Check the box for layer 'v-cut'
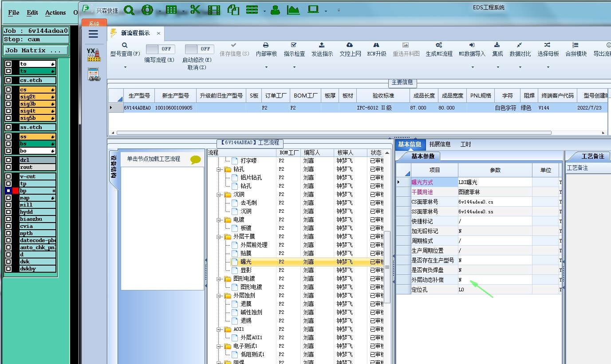The height and width of the screenshot is (364, 611). 8,176
